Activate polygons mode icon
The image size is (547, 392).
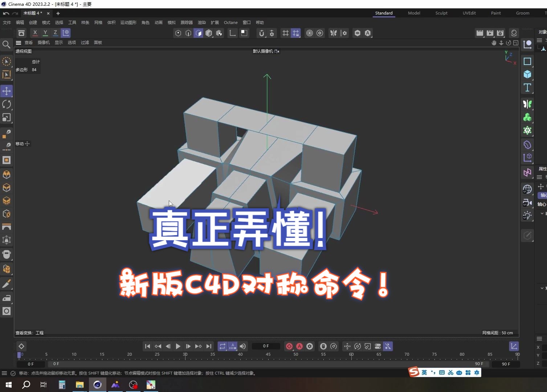[199, 33]
